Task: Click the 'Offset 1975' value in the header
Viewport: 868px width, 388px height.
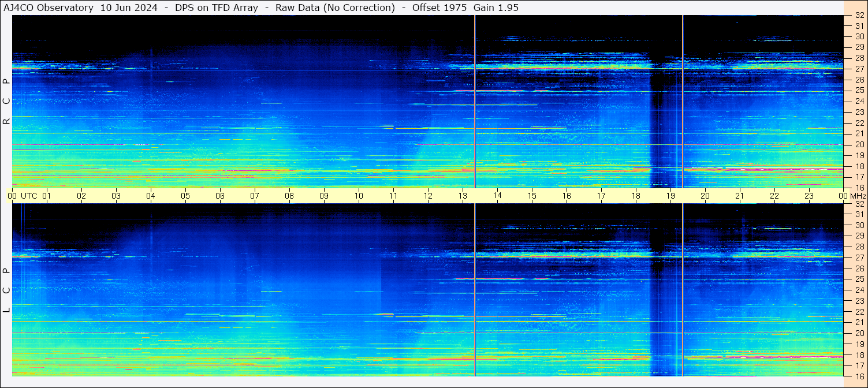Action: click(x=439, y=8)
